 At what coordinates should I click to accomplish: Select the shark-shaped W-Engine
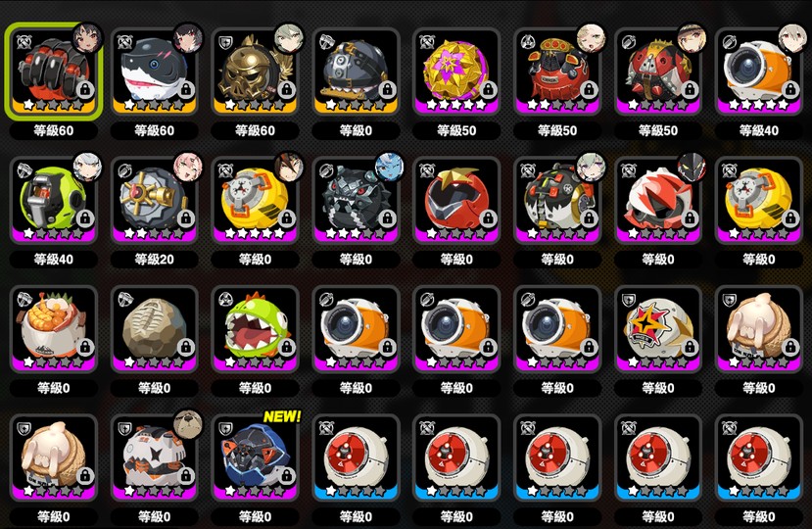155,71
